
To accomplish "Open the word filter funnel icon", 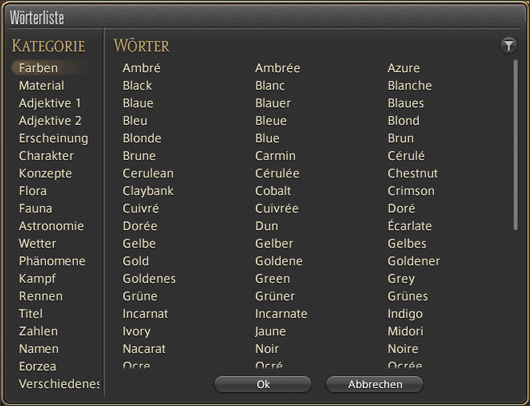I will (x=509, y=45).
